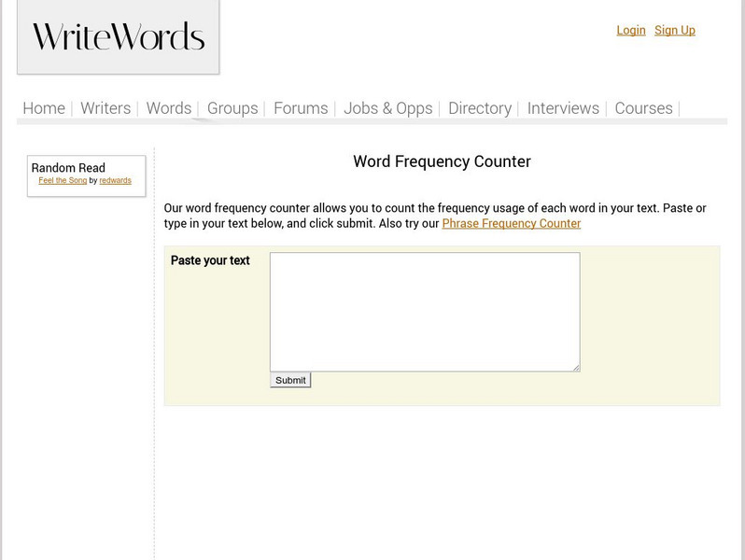Screen dimensions: 745x560
Task: Select Courses in the navigation bar
Action: pyautogui.click(x=643, y=108)
